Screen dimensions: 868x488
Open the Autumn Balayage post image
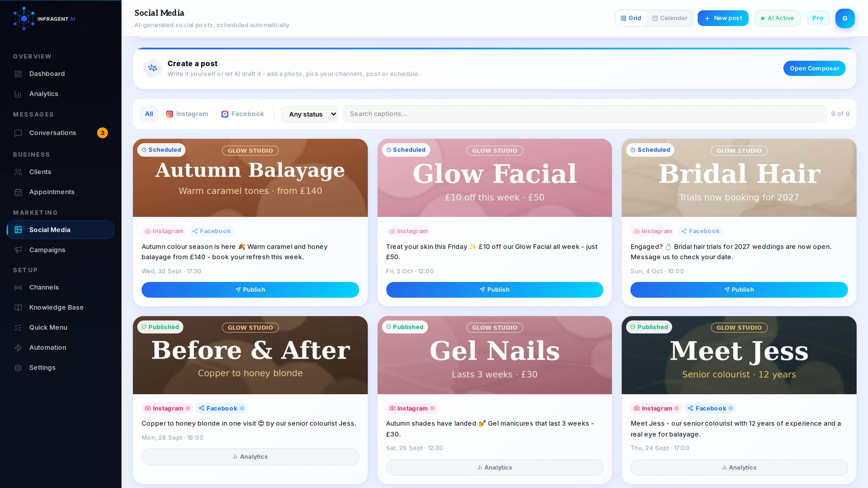pyautogui.click(x=250, y=178)
